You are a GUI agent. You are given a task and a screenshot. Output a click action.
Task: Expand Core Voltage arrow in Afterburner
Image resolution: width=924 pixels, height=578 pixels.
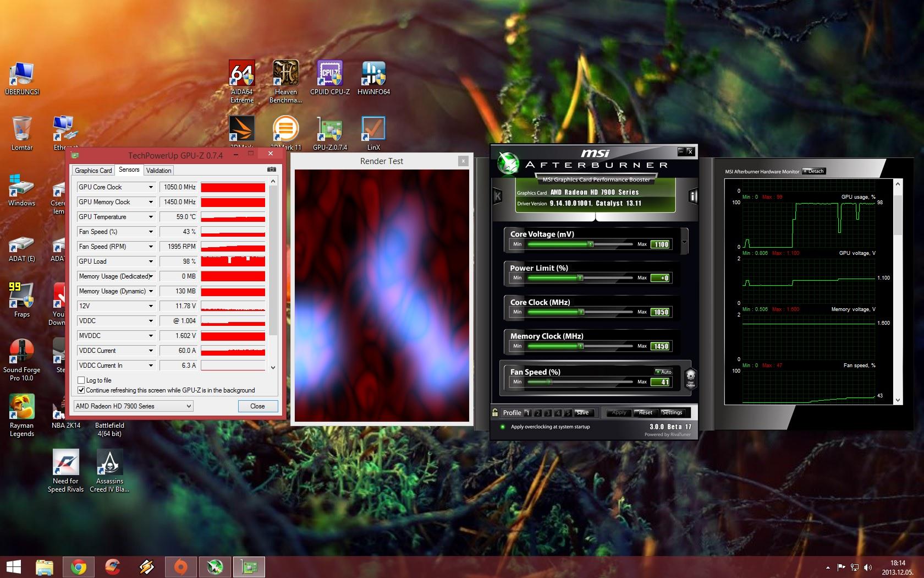point(684,241)
